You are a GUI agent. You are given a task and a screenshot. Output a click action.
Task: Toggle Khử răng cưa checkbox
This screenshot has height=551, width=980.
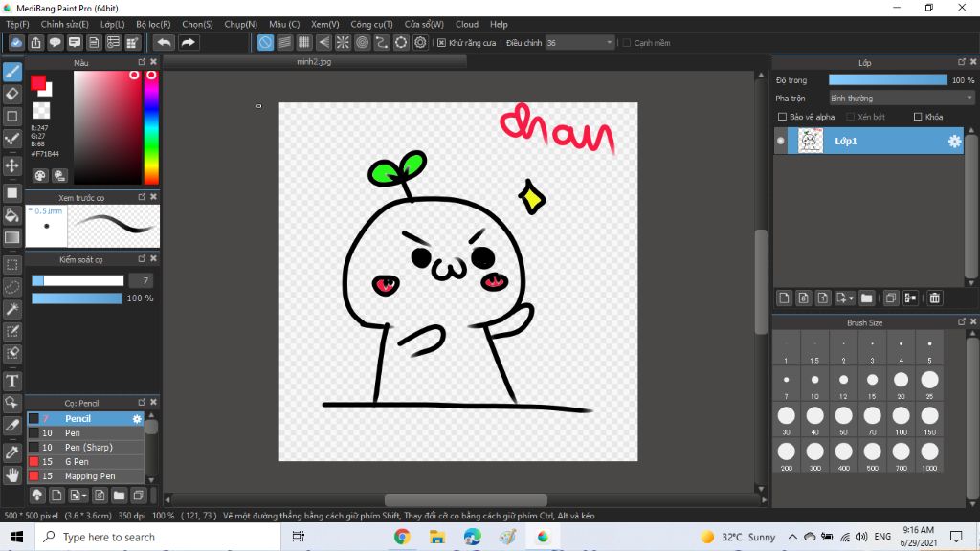click(441, 43)
